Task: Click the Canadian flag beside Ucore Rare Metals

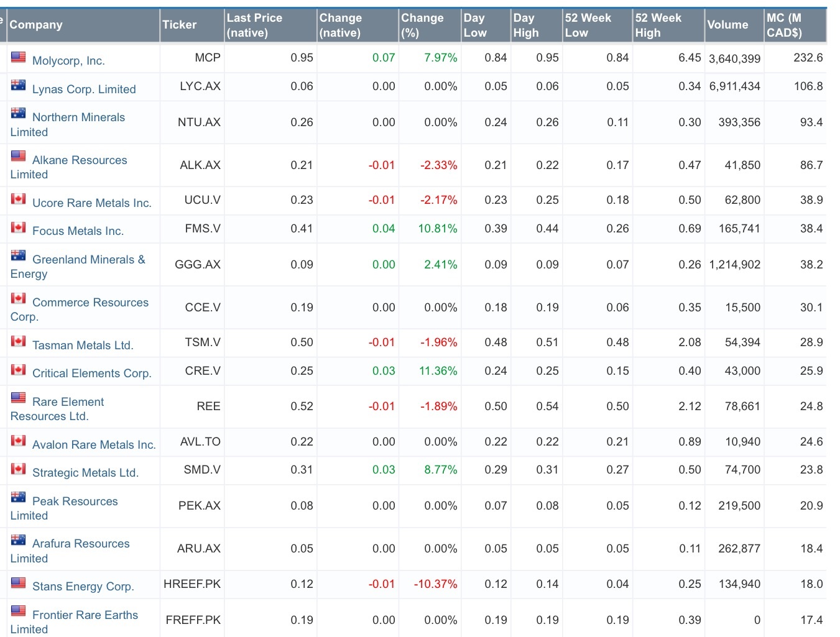Action: click(18, 199)
